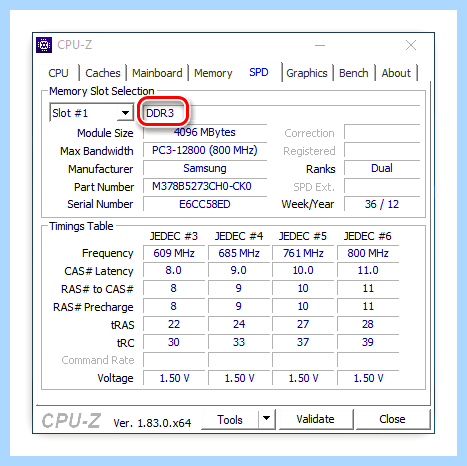Screen dimensions: 467x466
Task: Click tRAS value 24
Action: tap(239, 324)
